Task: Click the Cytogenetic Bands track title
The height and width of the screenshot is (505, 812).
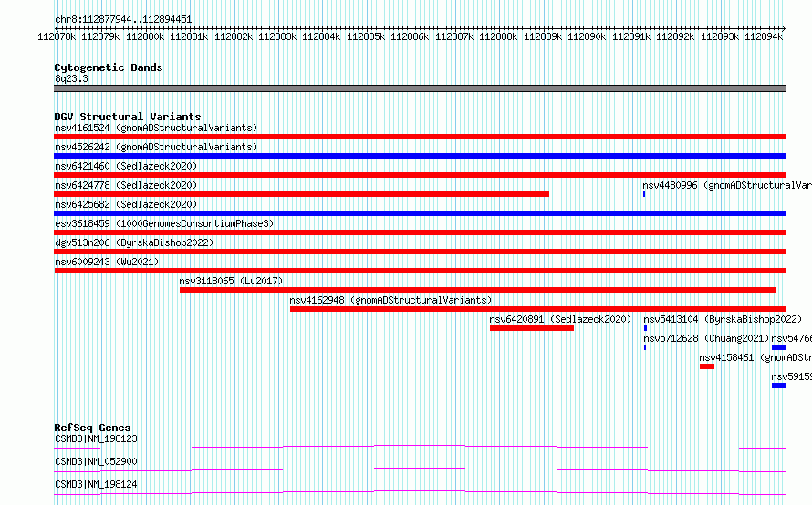Action: pos(109,67)
